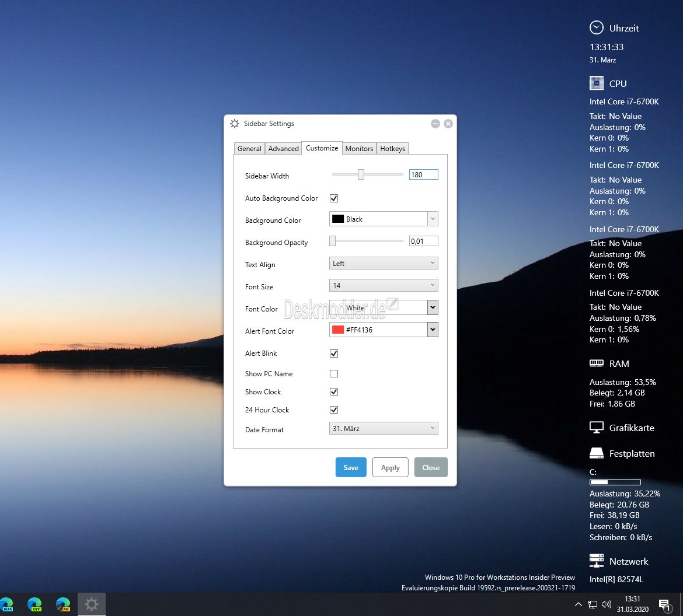Switch to the Hotkeys tab
Viewport: 683px width, 616px height.
pos(392,148)
